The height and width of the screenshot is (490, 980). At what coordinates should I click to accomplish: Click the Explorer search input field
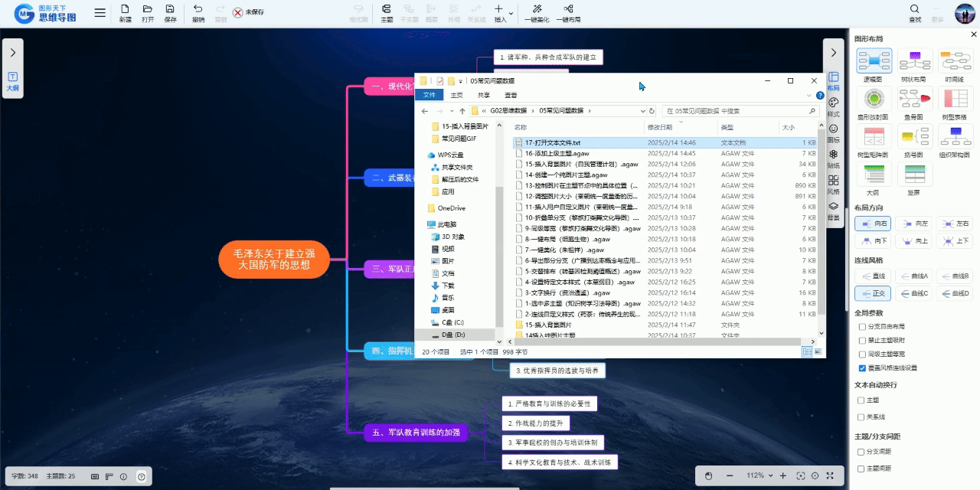738,111
